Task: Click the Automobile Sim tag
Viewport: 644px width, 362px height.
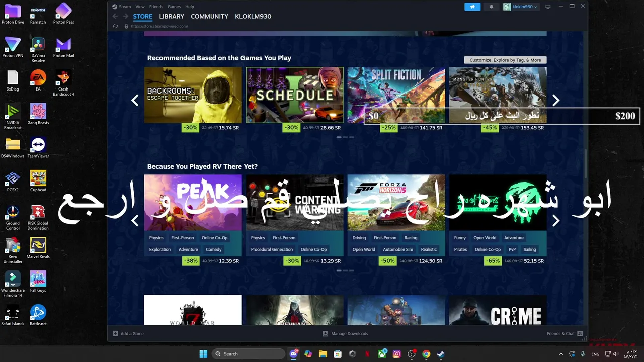Action: [398, 249]
